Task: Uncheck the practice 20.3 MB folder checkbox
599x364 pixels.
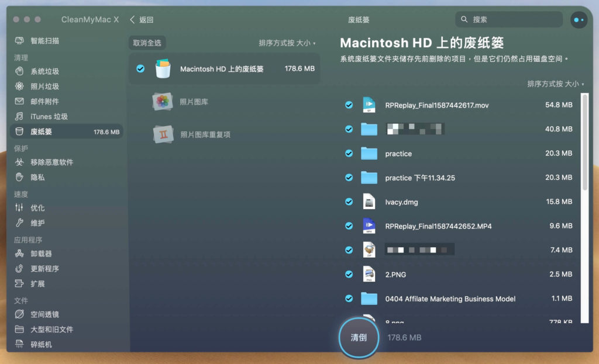Action: pyautogui.click(x=349, y=154)
